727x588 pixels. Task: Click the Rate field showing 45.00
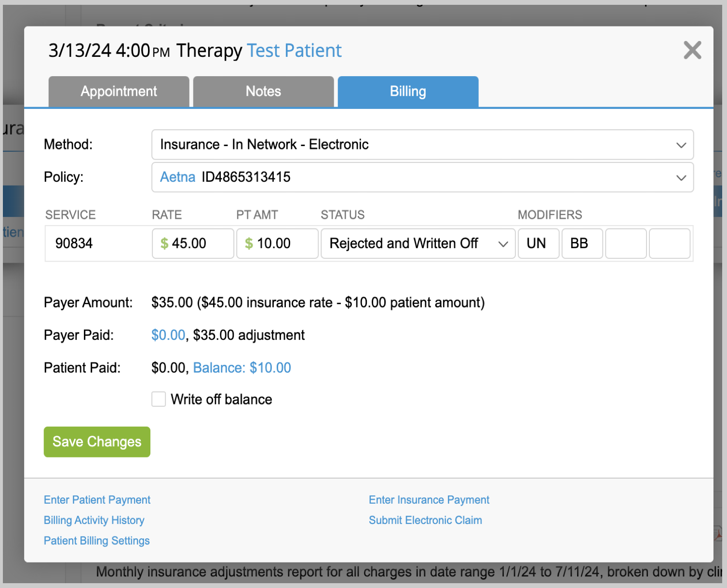click(x=193, y=244)
